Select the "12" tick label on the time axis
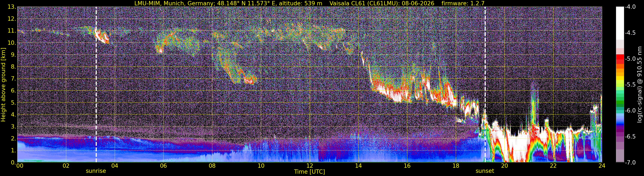The width and height of the screenshot is (644, 176). [310, 166]
